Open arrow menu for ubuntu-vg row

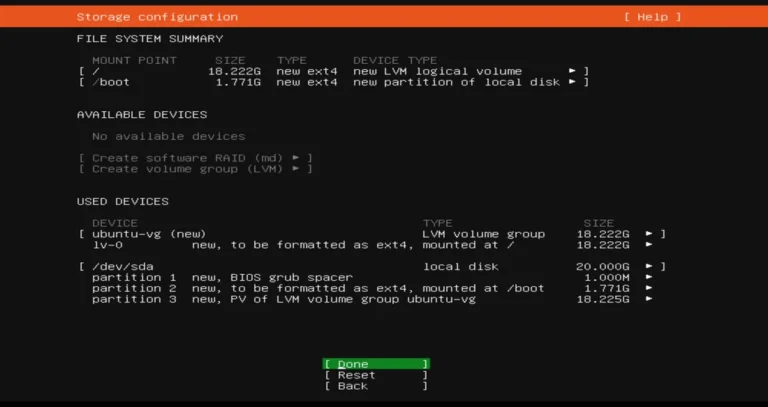tap(649, 234)
